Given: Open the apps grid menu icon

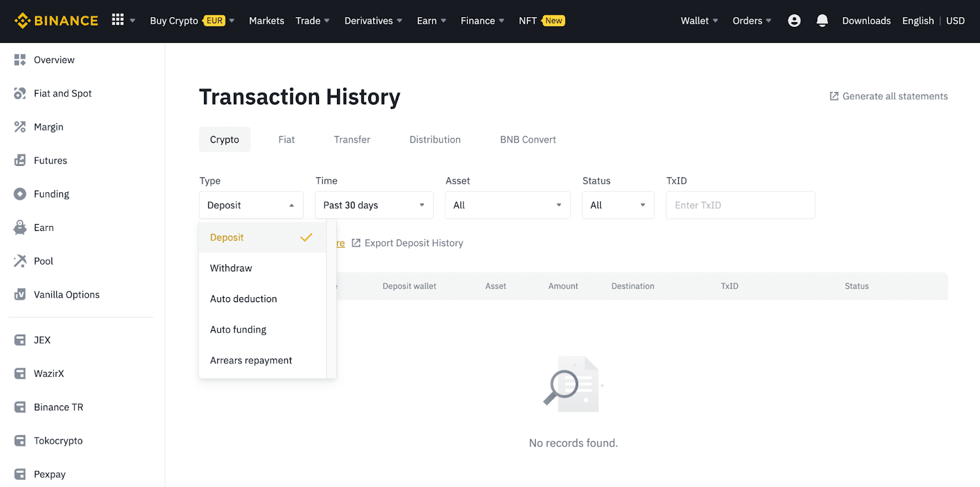Looking at the screenshot, I should point(118,20).
